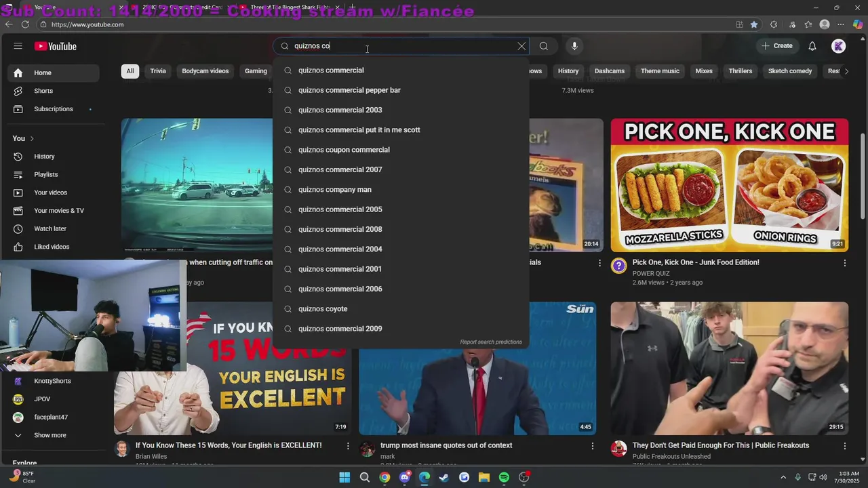The height and width of the screenshot is (488, 868).
Task: Open Liked videos in the sidebar
Action: tap(52, 247)
